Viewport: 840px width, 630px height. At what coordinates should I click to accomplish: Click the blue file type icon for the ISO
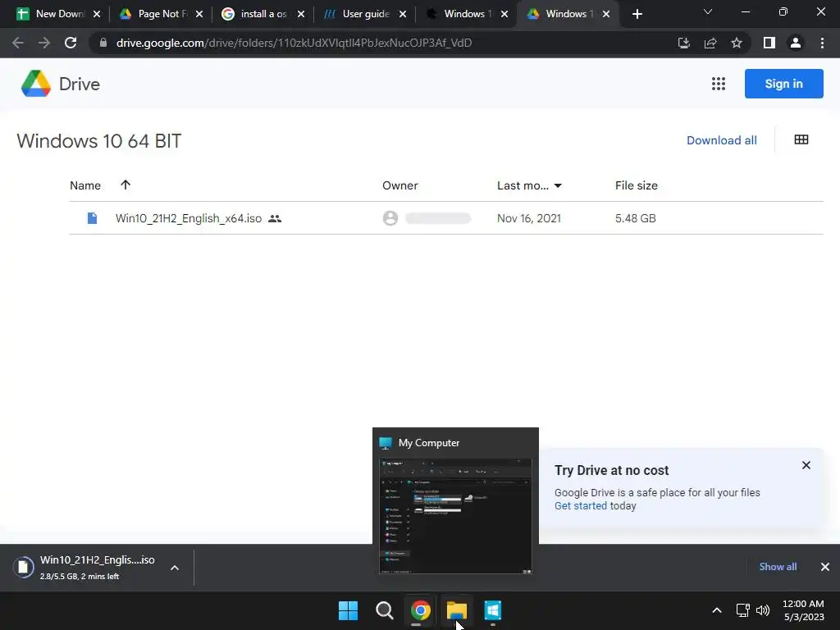(x=92, y=218)
